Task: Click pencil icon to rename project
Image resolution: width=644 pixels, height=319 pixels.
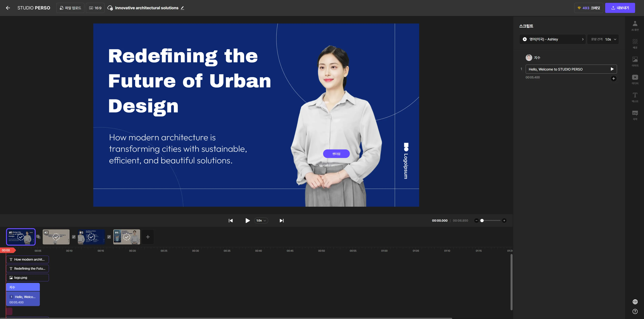Action: click(183, 8)
